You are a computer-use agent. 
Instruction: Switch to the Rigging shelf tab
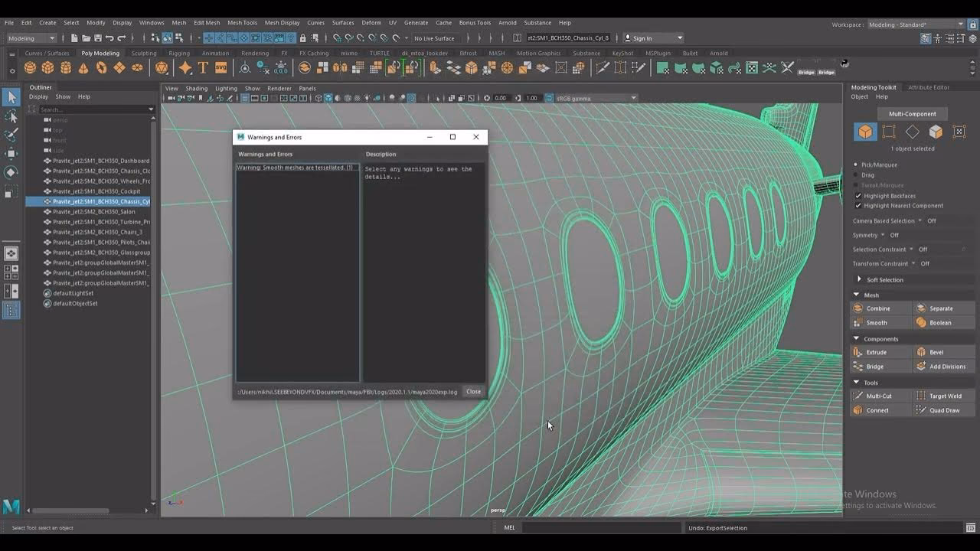coord(179,54)
